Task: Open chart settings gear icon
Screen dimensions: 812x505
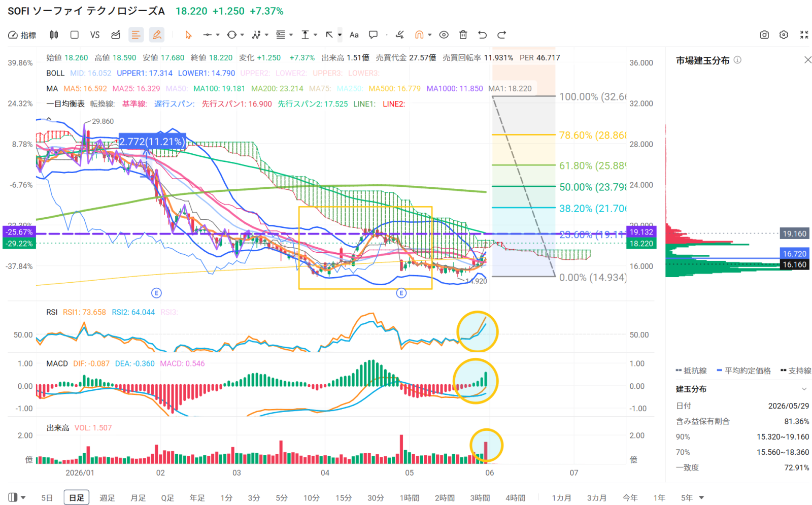Action: pyautogui.click(x=784, y=35)
